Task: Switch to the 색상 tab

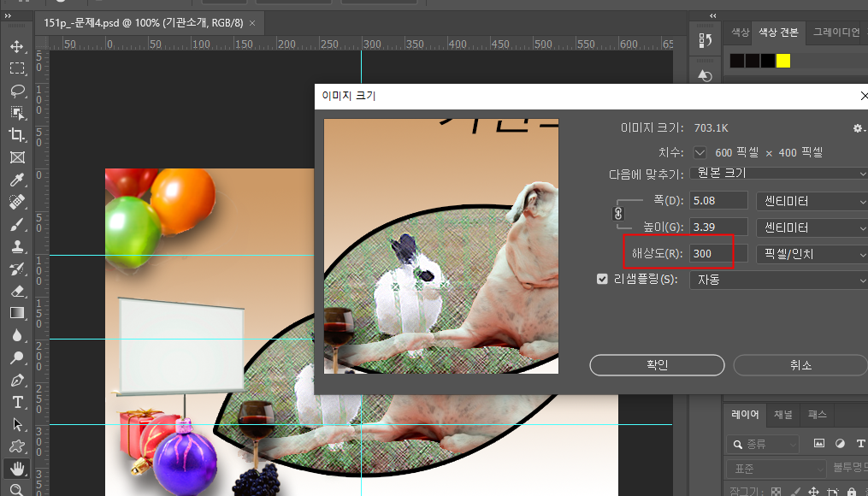Action: click(740, 32)
